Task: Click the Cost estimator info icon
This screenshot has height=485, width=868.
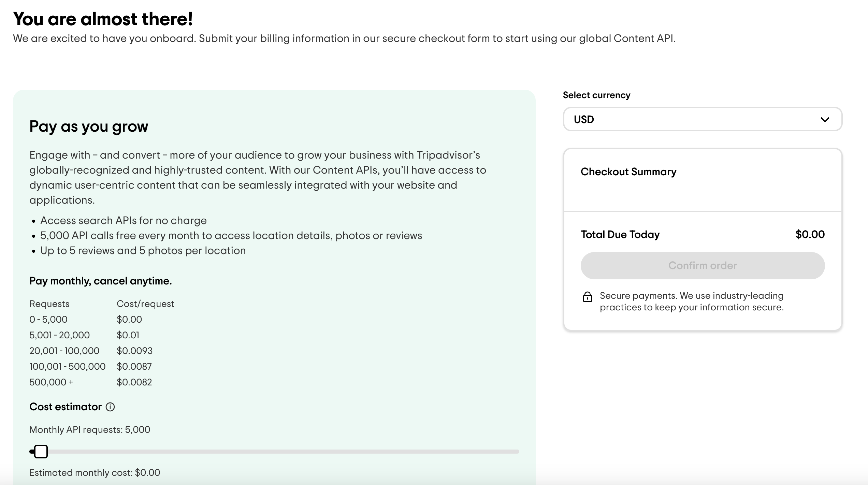Action: 110,407
